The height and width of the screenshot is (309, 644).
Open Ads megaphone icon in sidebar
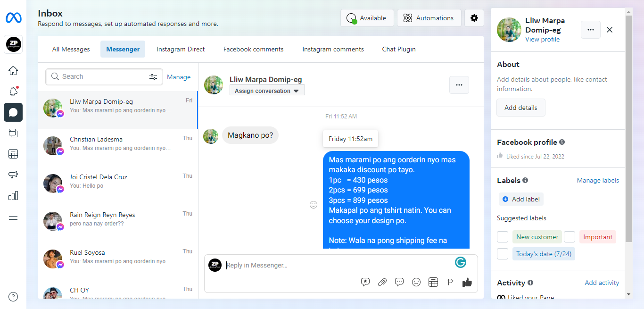point(13,175)
